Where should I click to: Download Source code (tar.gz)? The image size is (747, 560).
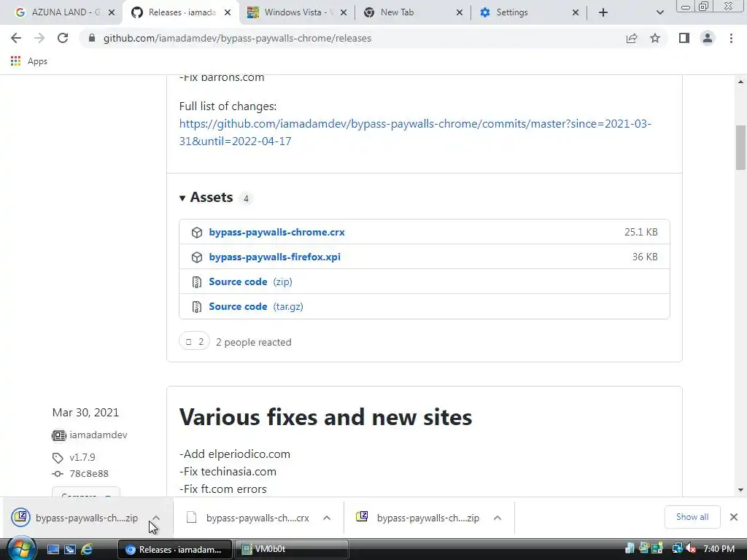point(256,306)
